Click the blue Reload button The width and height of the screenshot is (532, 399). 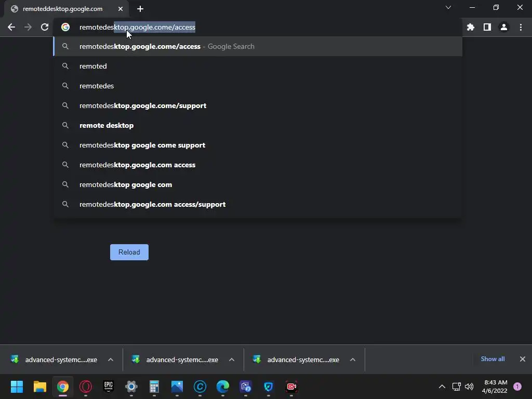129,252
